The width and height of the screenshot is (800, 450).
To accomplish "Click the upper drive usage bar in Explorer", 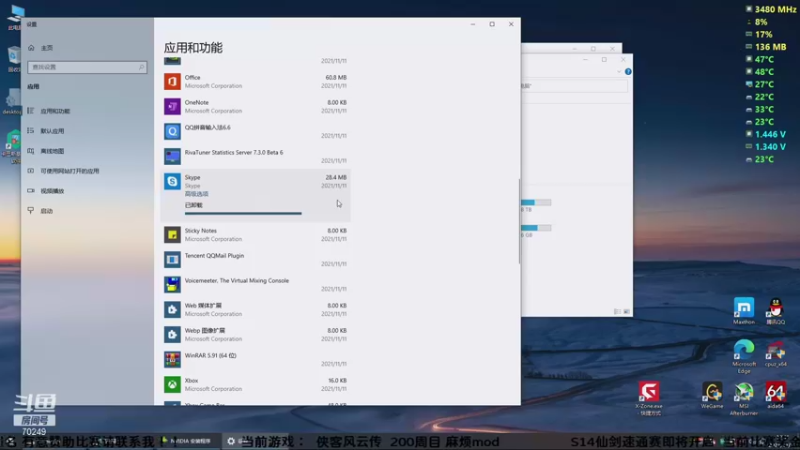I will (536, 203).
